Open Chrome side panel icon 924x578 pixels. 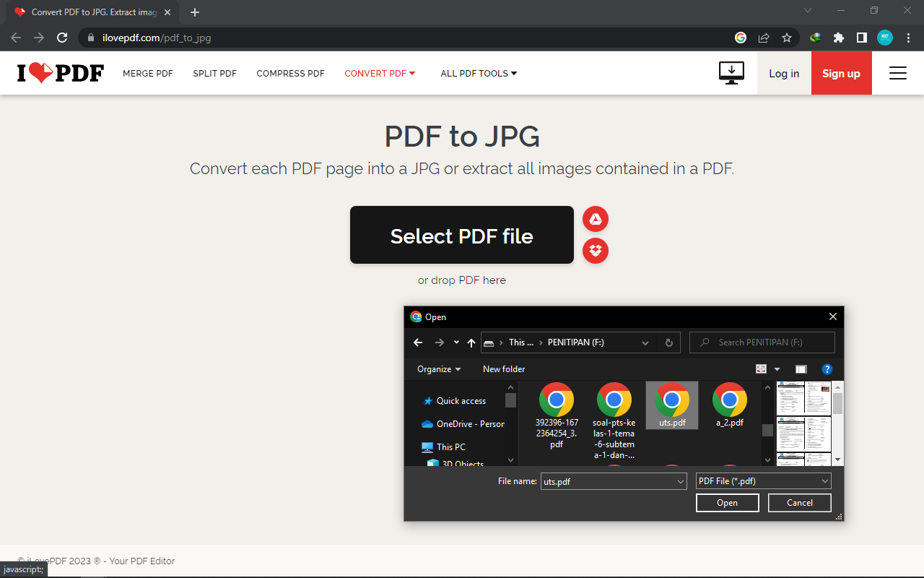(x=861, y=38)
